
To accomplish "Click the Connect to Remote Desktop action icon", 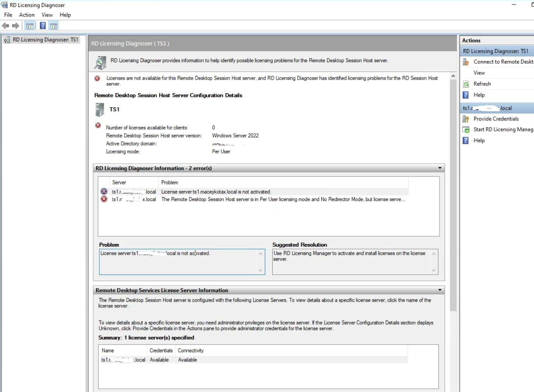I will [x=466, y=62].
